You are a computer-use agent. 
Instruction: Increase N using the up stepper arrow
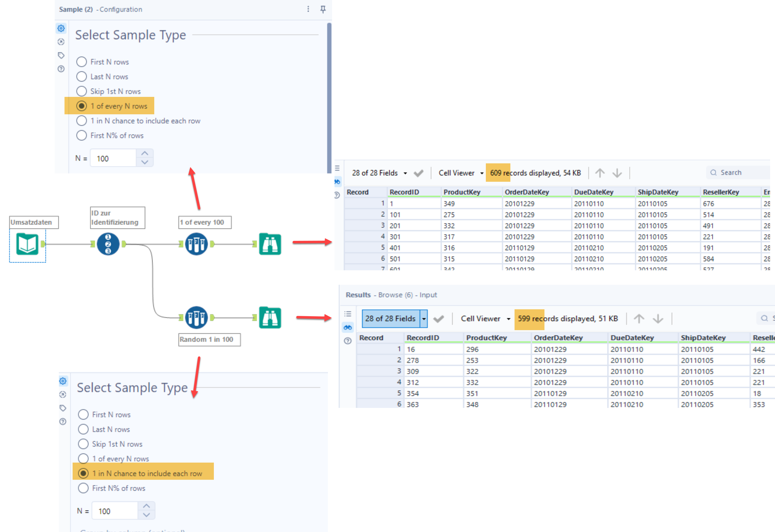point(145,153)
